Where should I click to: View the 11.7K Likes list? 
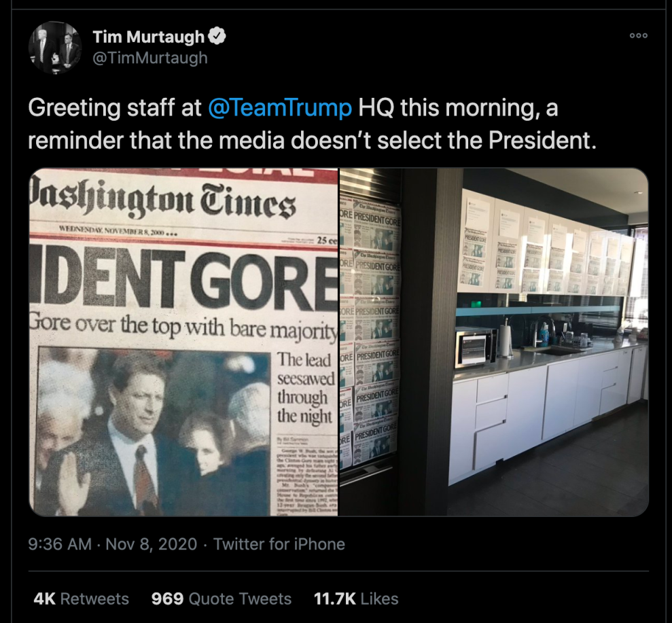click(x=356, y=599)
